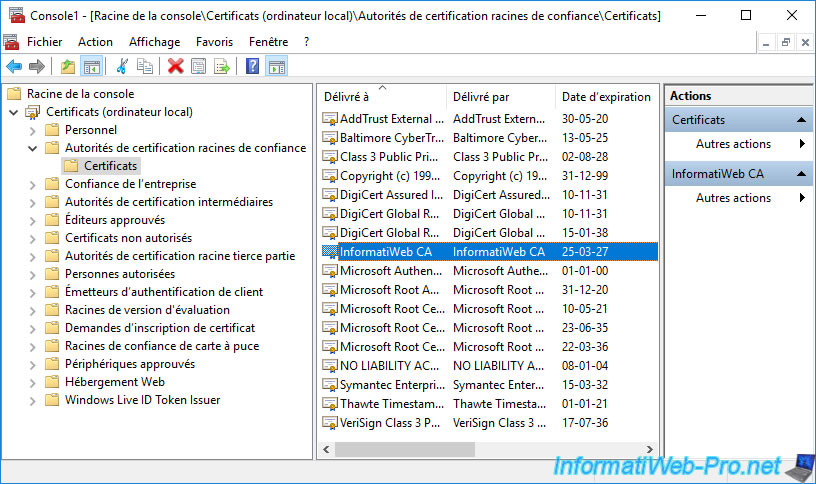Click the Copy toolbar icon
The width and height of the screenshot is (816, 484).
[145, 67]
